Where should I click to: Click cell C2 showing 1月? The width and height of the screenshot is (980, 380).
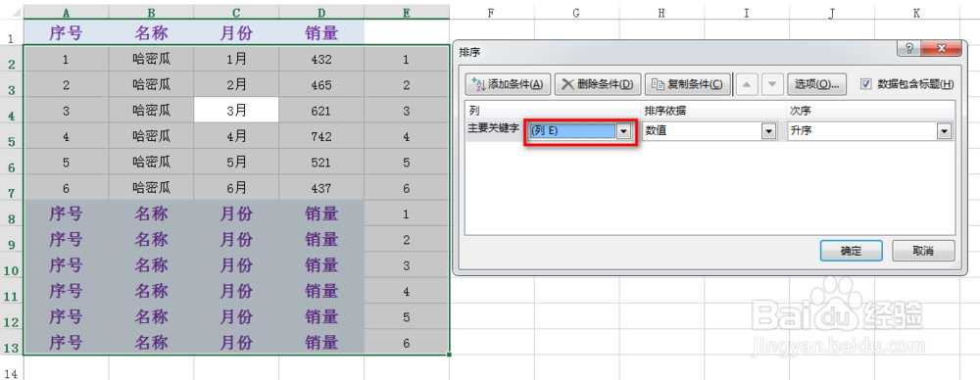tap(235, 60)
